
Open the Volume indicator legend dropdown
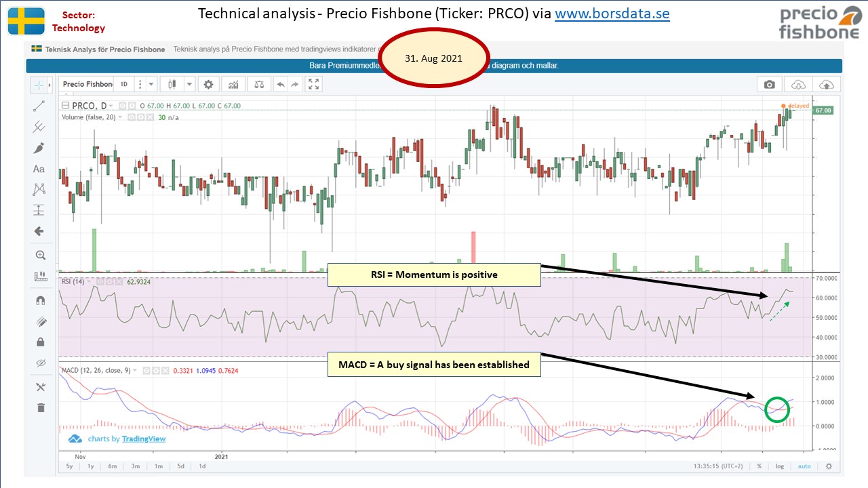(120, 117)
